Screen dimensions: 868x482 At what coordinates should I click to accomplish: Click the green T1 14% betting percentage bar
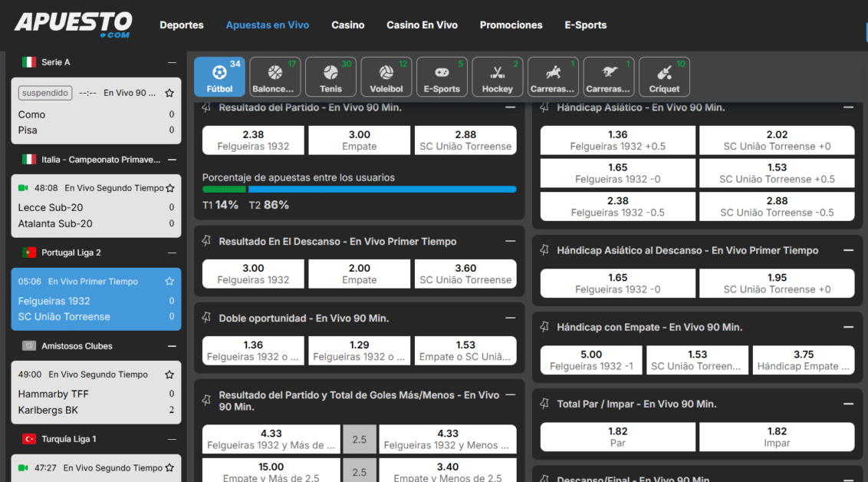224,190
